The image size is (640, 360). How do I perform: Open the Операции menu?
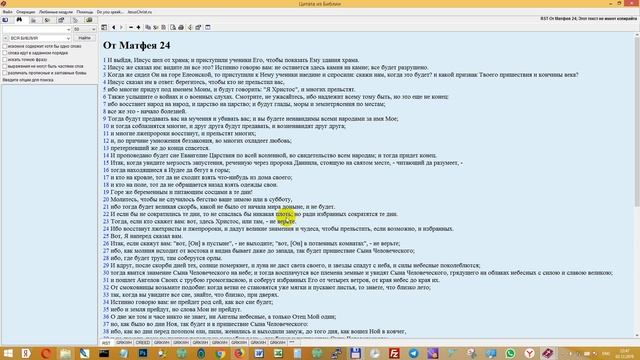(x=25, y=12)
